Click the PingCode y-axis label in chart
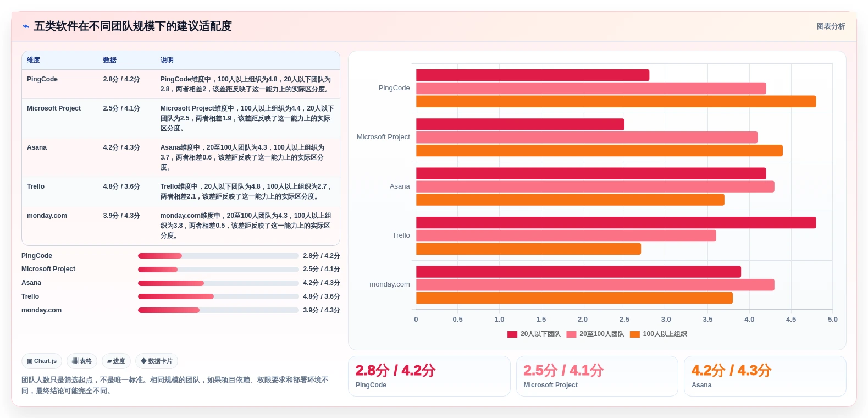This screenshot has height=418, width=868. (x=394, y=88)
